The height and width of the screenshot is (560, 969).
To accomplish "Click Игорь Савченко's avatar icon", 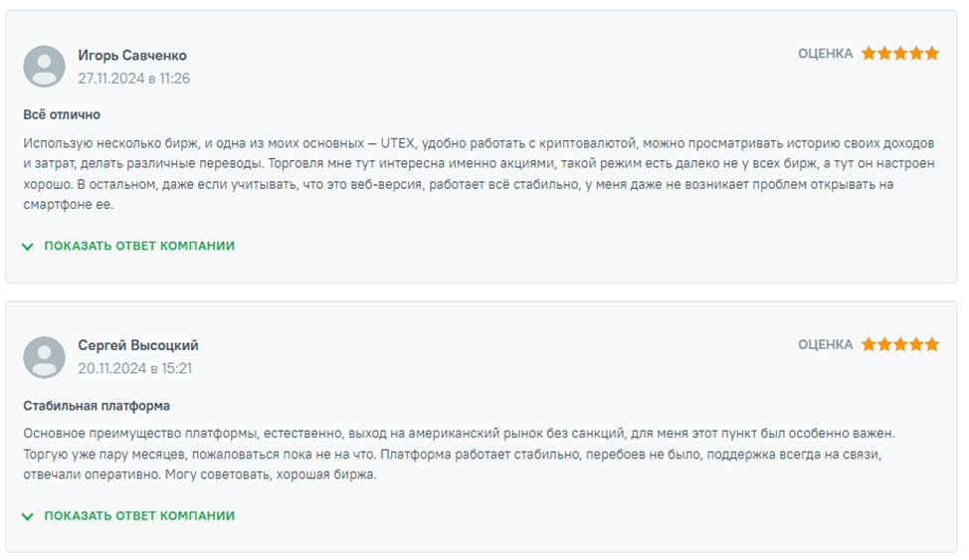I will (x=44, y=67).
